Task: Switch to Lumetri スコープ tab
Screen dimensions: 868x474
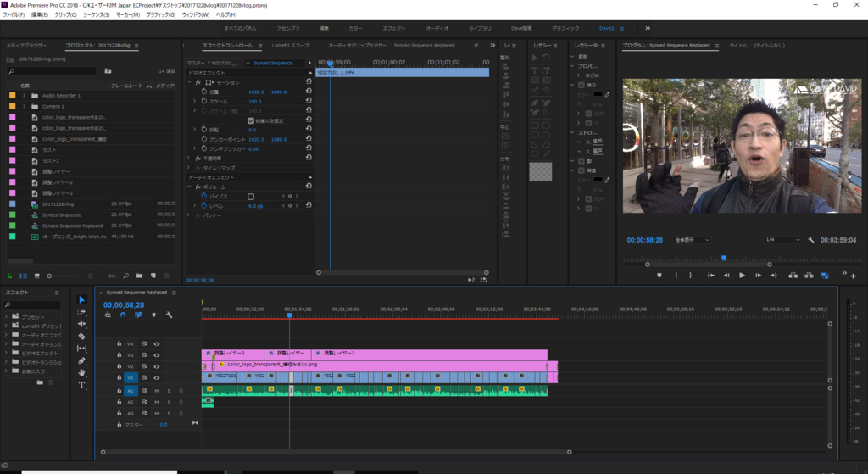Action: tap(291, 46)
